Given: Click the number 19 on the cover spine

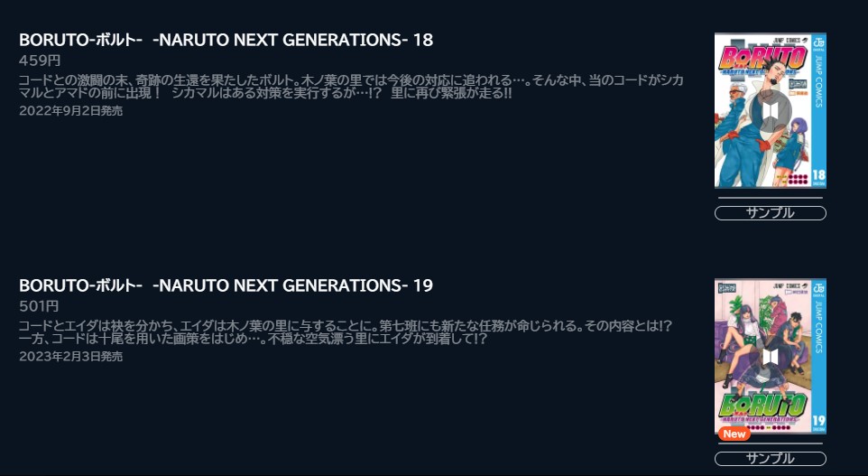Looking at the screenshot, I should pyautogui.click(x=818, y=421).
